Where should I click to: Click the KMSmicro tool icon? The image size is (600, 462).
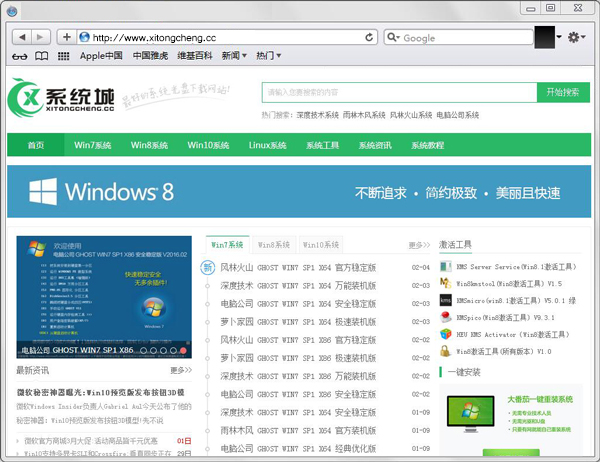[445, 300]
